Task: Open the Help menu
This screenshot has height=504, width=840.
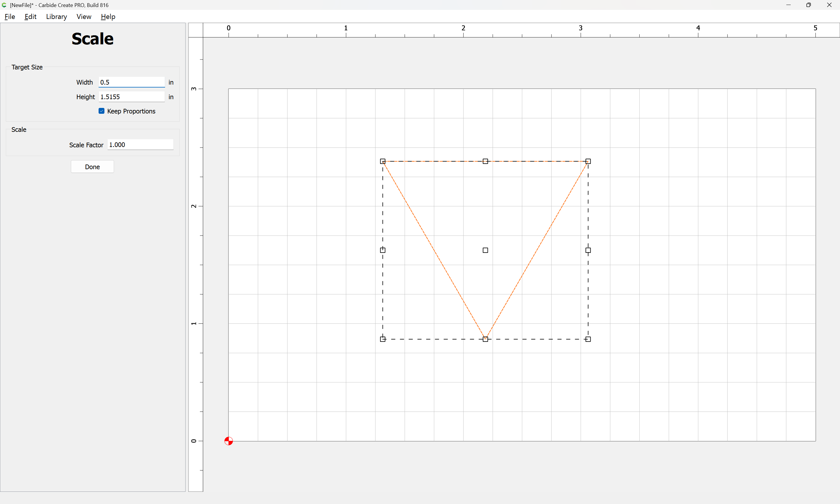Action: [108, 17]
